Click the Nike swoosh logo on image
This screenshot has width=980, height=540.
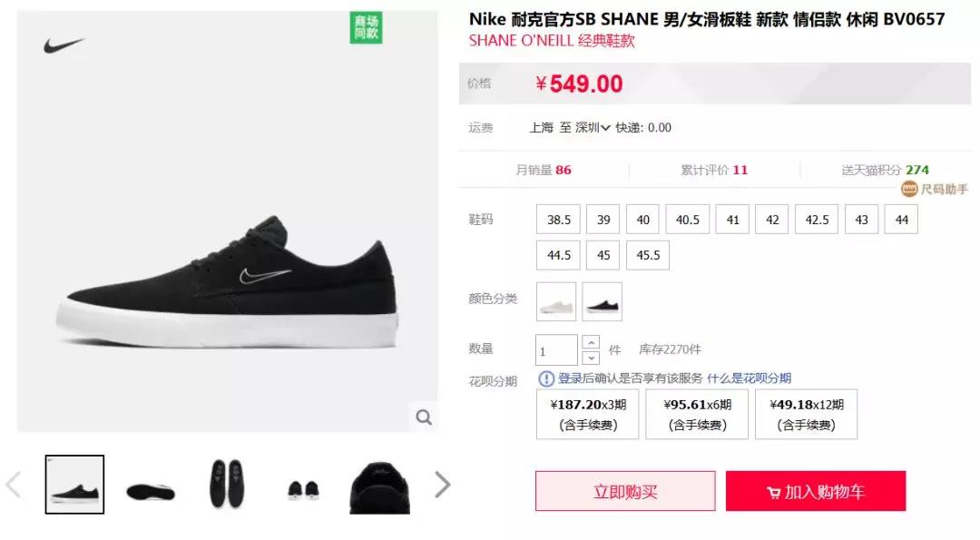(64, 45)
